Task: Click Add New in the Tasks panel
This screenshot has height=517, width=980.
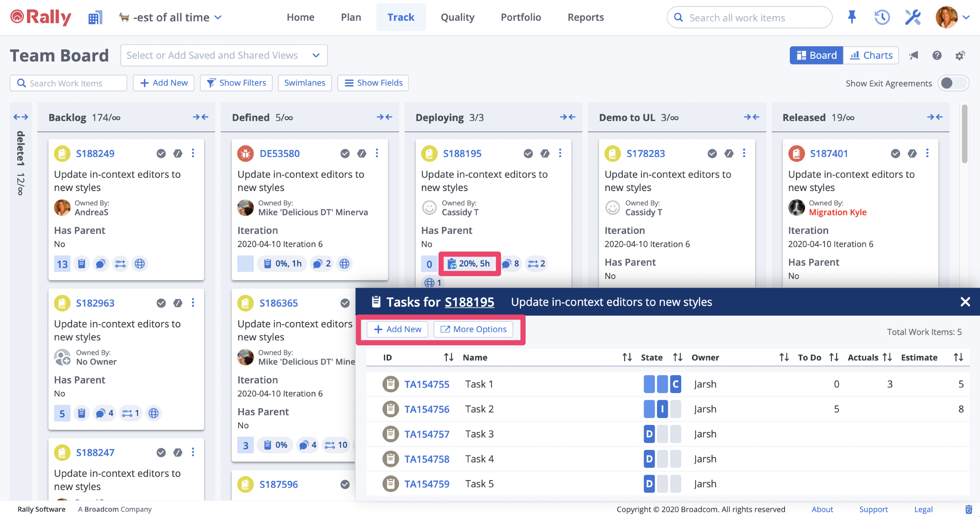Action: coord(397,329)
